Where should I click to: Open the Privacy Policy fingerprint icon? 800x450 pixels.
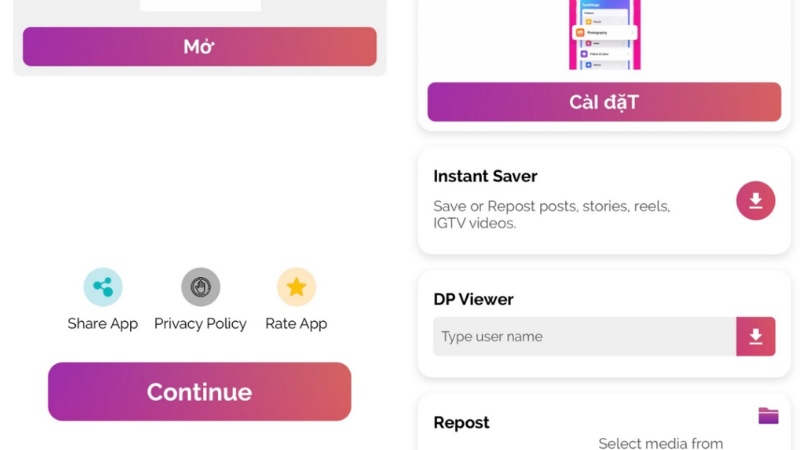click(x=200, y=287)
